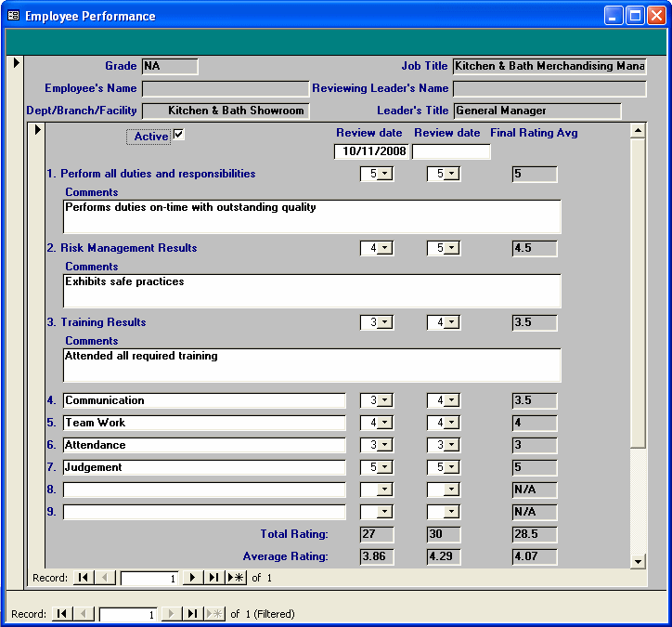Viewport: 672px width, 627px height.
Task: Click the Leader's Title field
Action: [x=537, y=111]
